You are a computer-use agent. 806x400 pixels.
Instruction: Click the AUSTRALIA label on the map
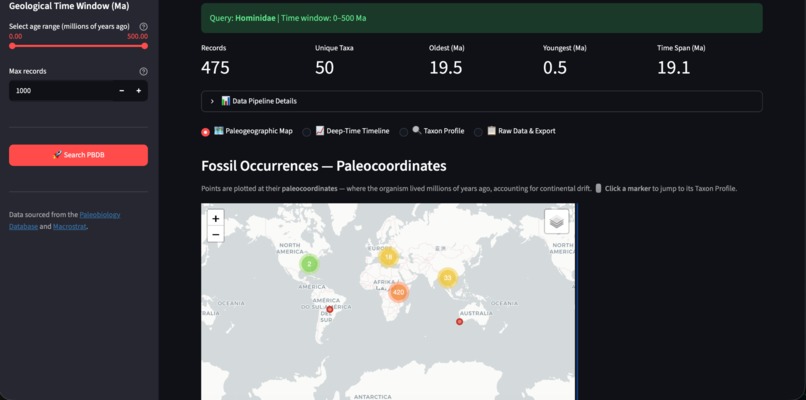click(475, 313)
